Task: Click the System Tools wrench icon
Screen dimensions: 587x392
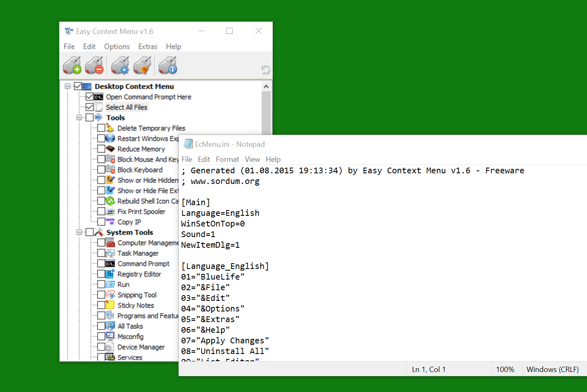Action: click(99, 232)
